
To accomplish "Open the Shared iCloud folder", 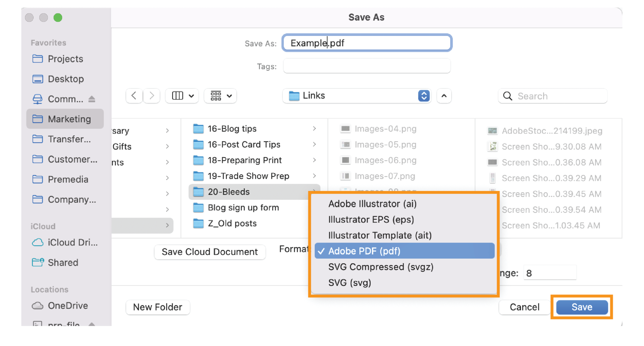I will pos(63,262).
